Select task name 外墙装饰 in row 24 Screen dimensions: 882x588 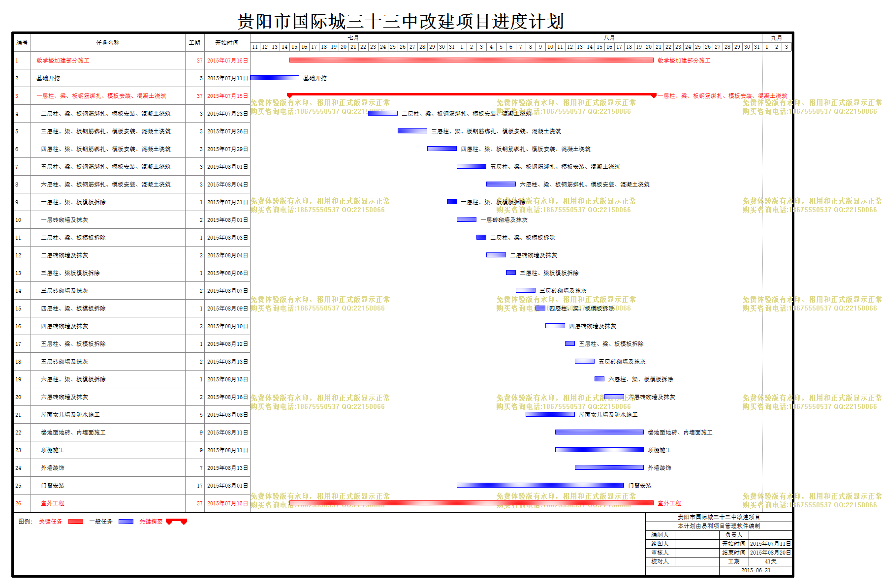point(53,468)
